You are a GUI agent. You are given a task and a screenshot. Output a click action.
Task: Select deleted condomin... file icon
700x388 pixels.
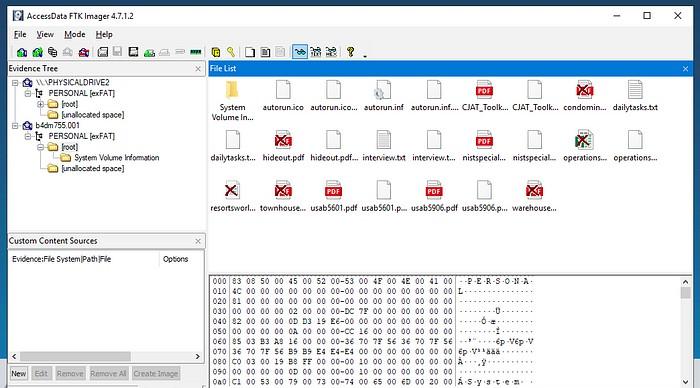click(x=584, y=90)
